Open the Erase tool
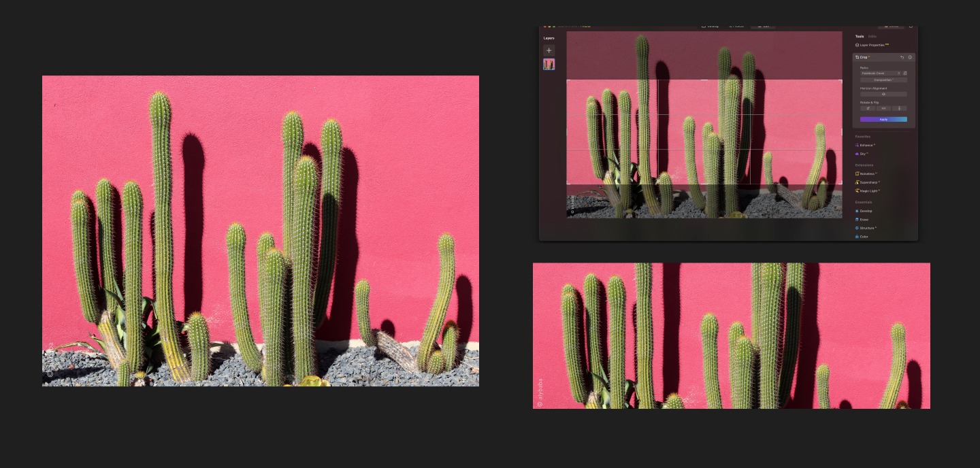 coord(862,220)
